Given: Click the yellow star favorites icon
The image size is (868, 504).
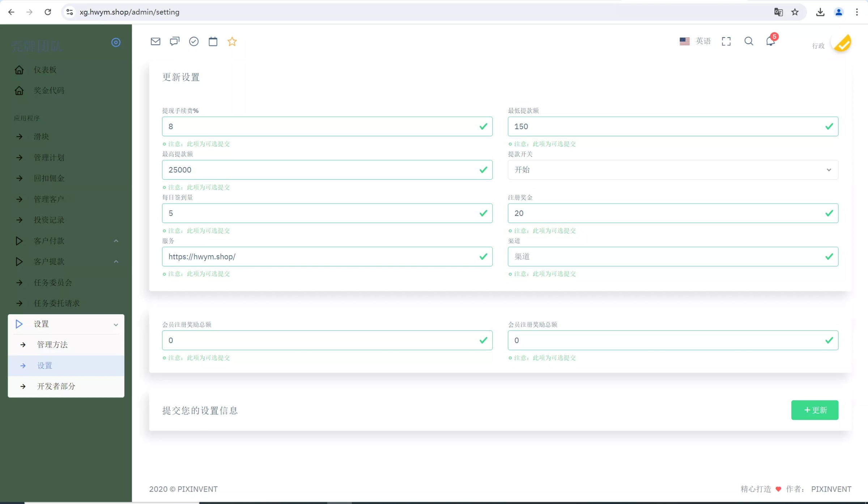Looking at the screenshot, I should click(x=232, y=42).
